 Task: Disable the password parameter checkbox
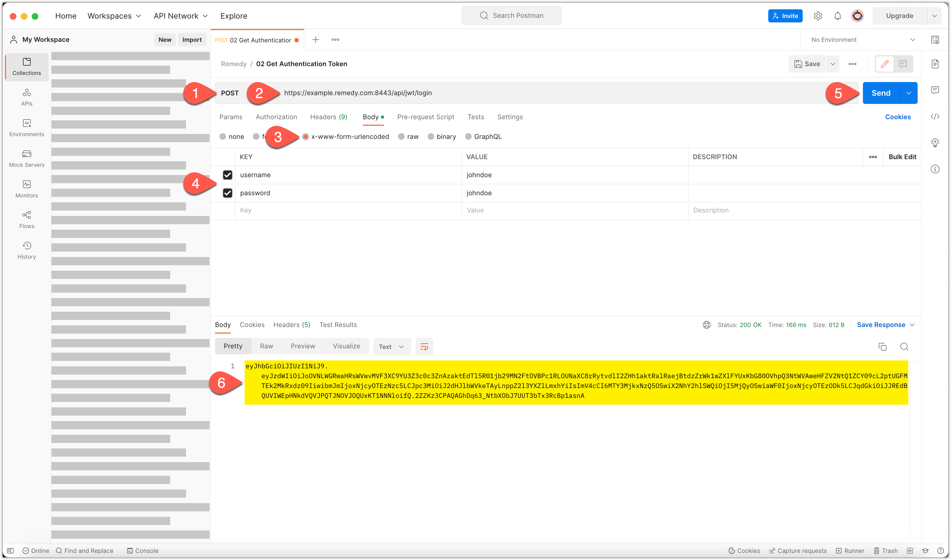point(228,193)
